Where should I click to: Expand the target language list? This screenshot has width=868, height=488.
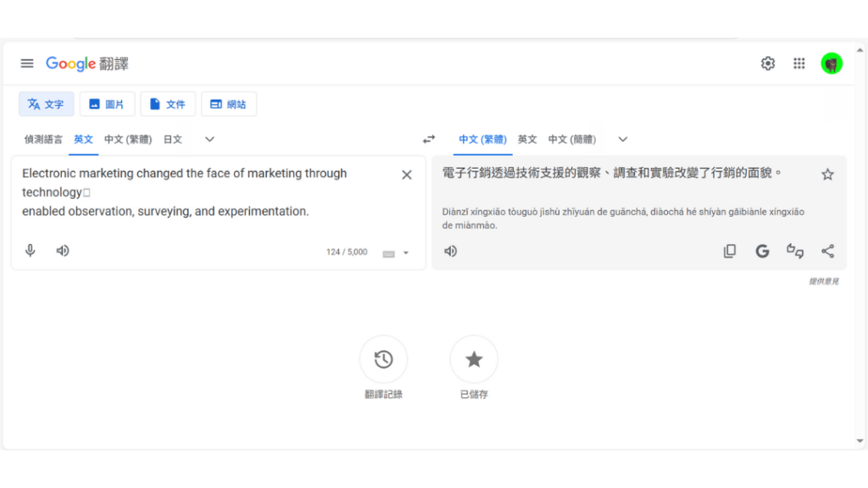click(x=623, y=140)
